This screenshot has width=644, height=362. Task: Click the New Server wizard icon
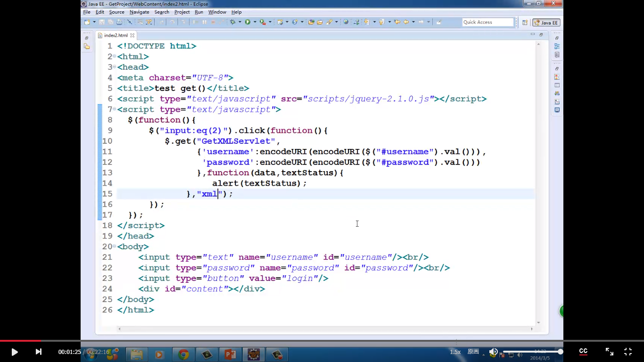[x=281, y=22]
